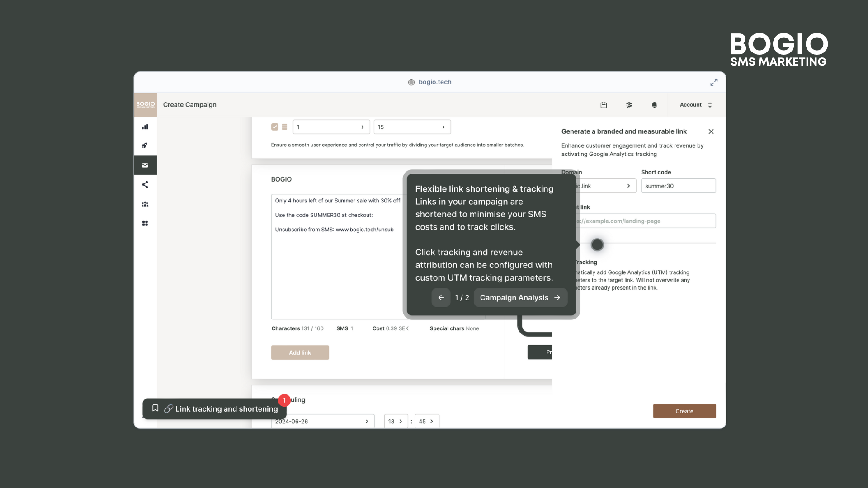Screen dimensions: 868x488
Task: Open the bar chart analytics sidebar icon
Action: (145, 127)
